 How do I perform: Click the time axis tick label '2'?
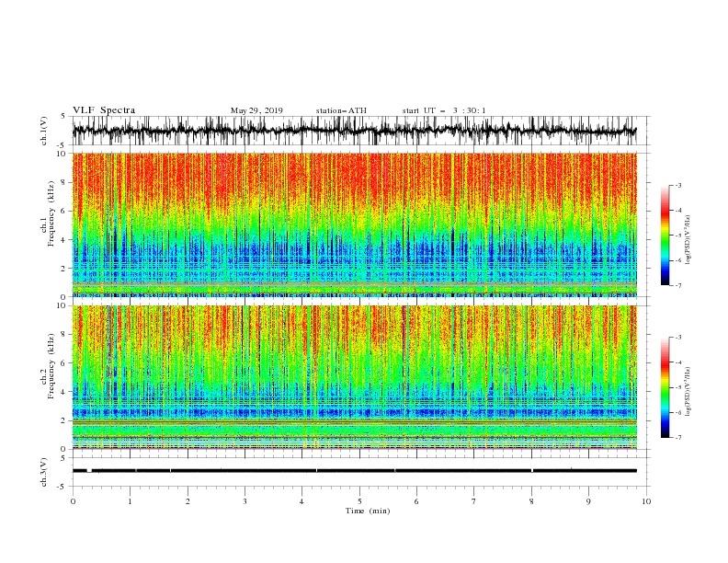(x=188, y=501)
